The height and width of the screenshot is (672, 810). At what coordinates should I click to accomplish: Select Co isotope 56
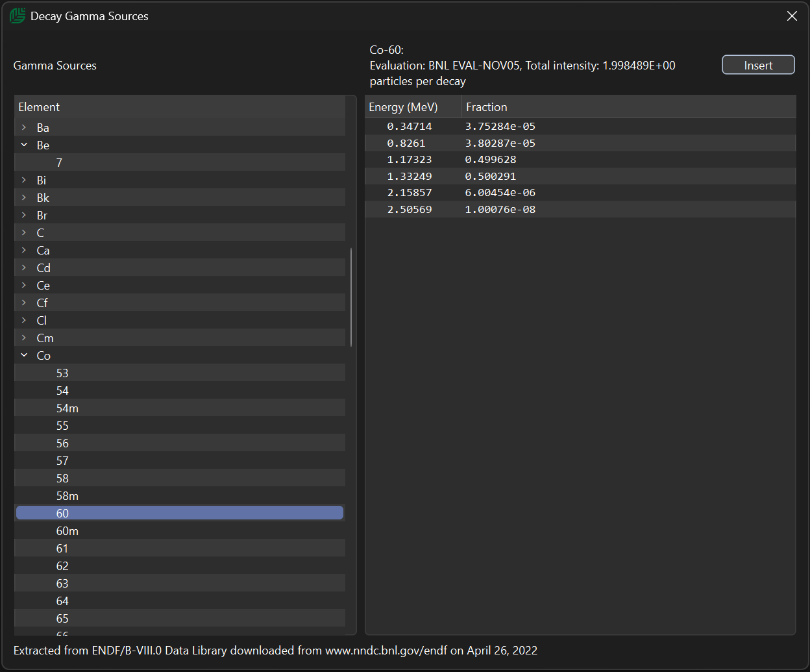coord(180,443)
